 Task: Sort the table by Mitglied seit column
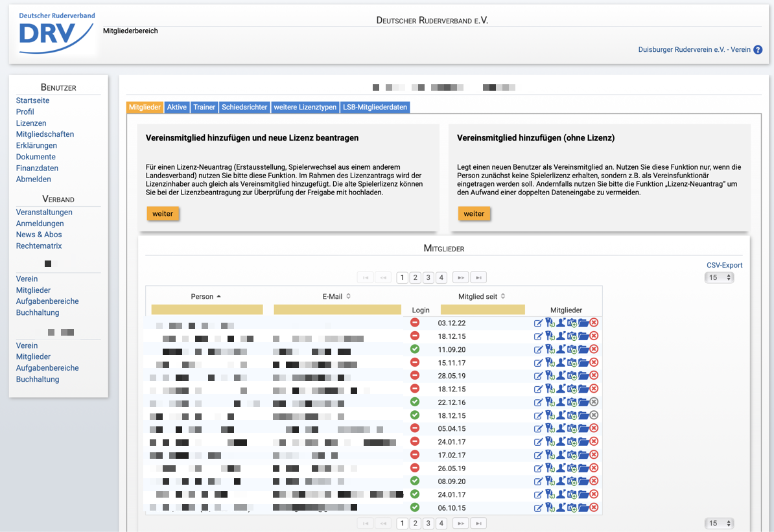point(482,296)
